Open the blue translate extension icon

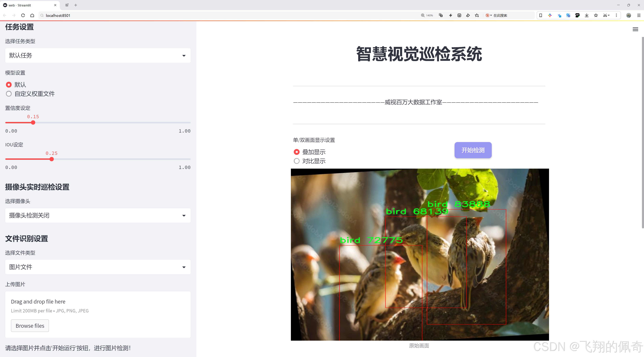click(568, 15)
